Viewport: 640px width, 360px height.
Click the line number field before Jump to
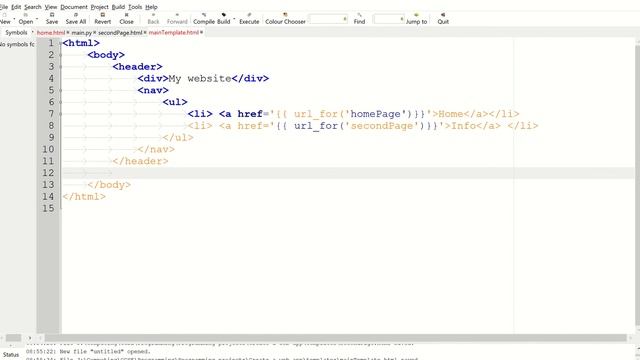388,19
